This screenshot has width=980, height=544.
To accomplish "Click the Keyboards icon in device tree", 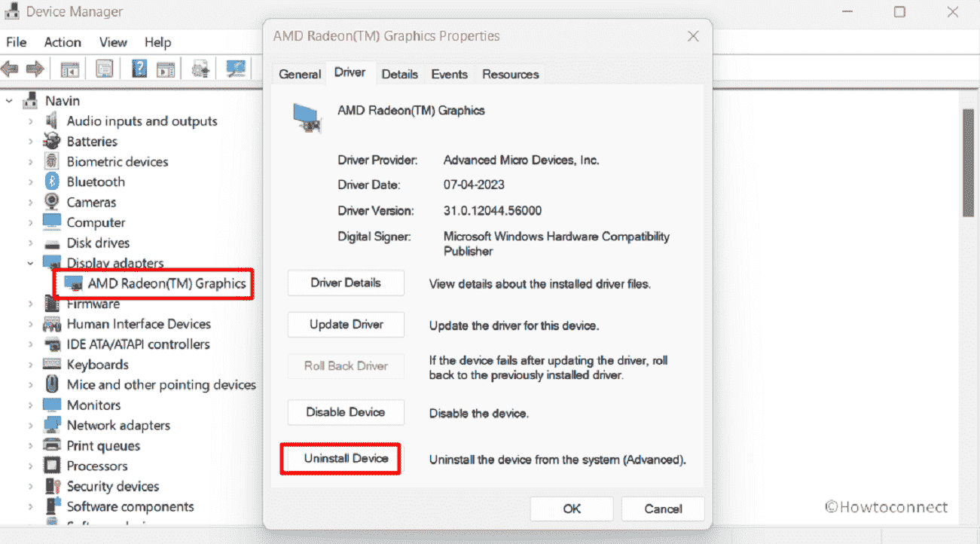I will pos(52,365).
